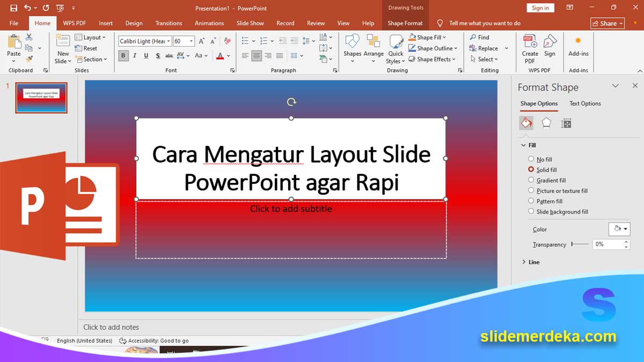
Task: Click the Share button
Action: (x=608, y=23)
